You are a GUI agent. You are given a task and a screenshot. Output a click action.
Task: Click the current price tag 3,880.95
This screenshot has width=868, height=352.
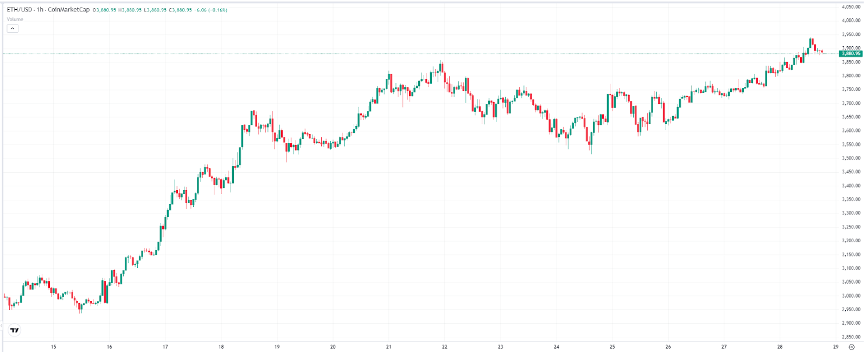[851, 54]
